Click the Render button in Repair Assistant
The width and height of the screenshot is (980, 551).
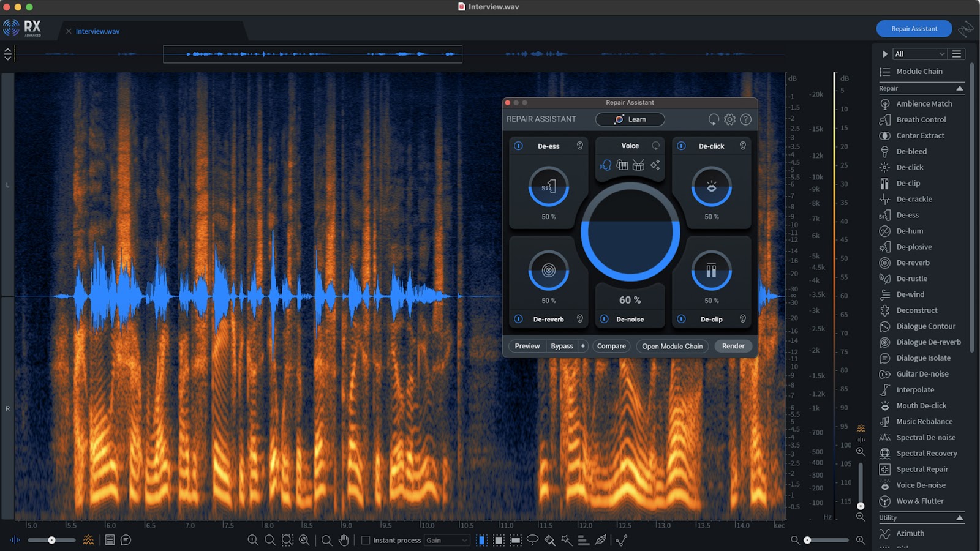pos(733,346)
